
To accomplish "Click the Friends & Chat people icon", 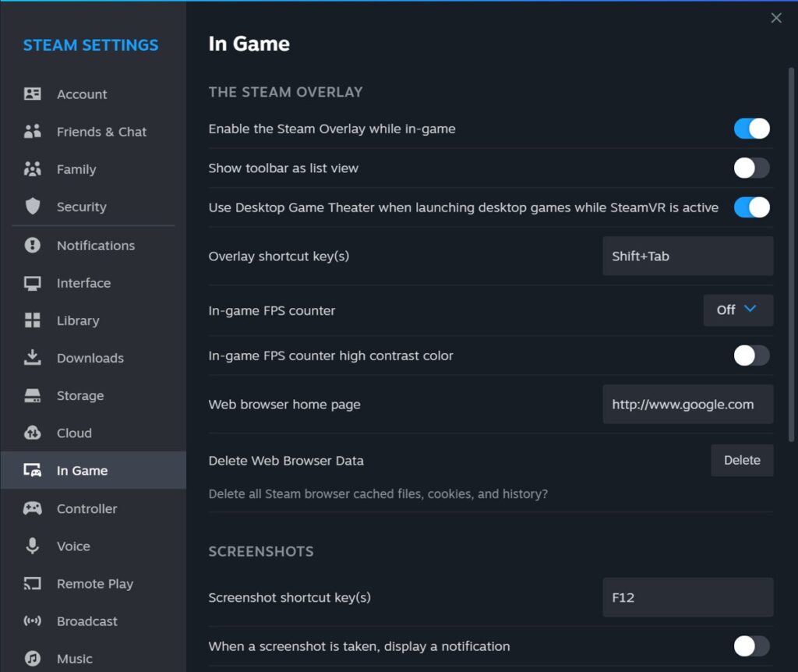I will pyautogui.click(x=33, y=131).
